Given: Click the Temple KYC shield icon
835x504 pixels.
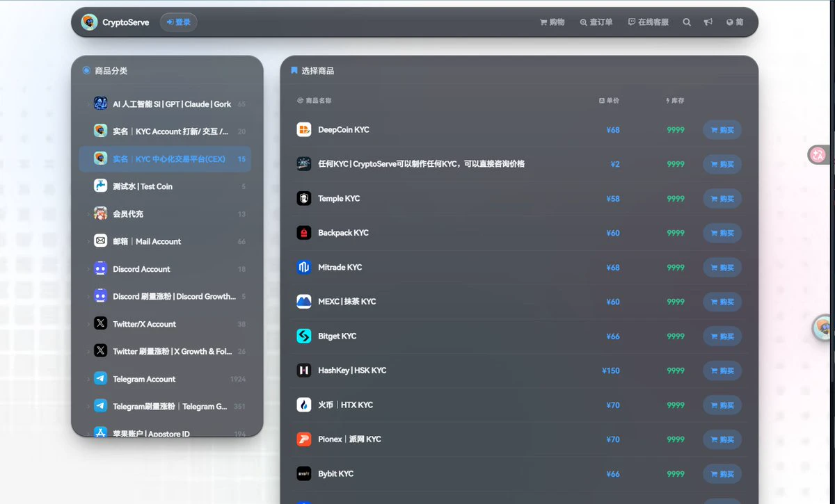Looking at the screenshot, I should point(304,199).
